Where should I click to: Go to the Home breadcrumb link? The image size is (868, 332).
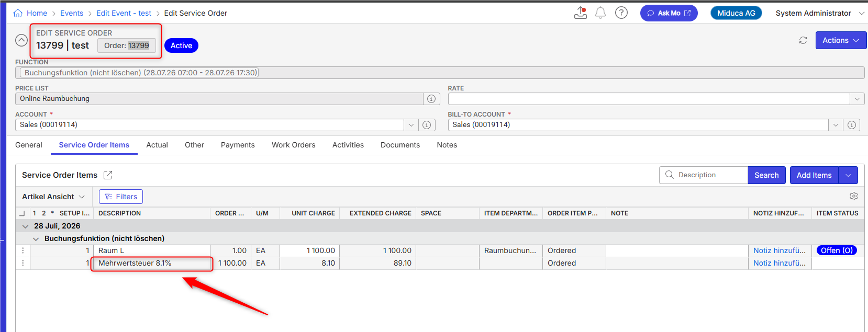pos(37,13)
